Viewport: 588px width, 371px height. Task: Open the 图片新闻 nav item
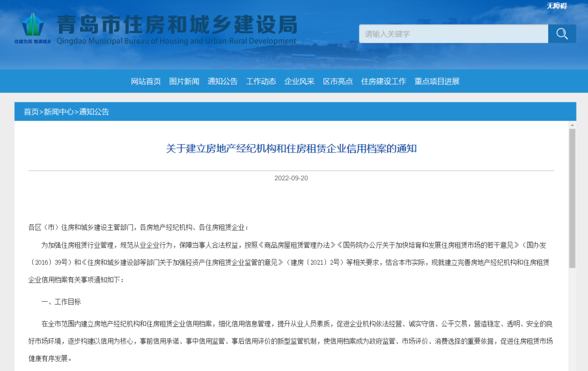coord(184,81)
